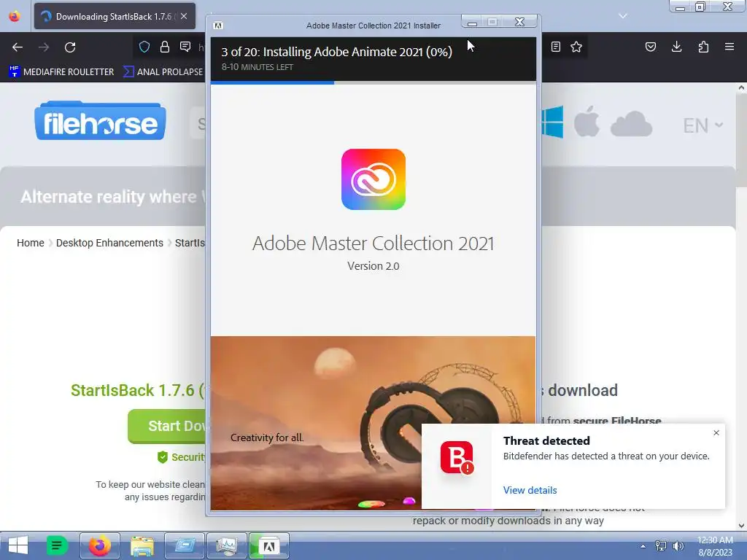Click the installer progress bar
Screen dimensions: 747x560
pyautogui.click(x=373, y=83)
